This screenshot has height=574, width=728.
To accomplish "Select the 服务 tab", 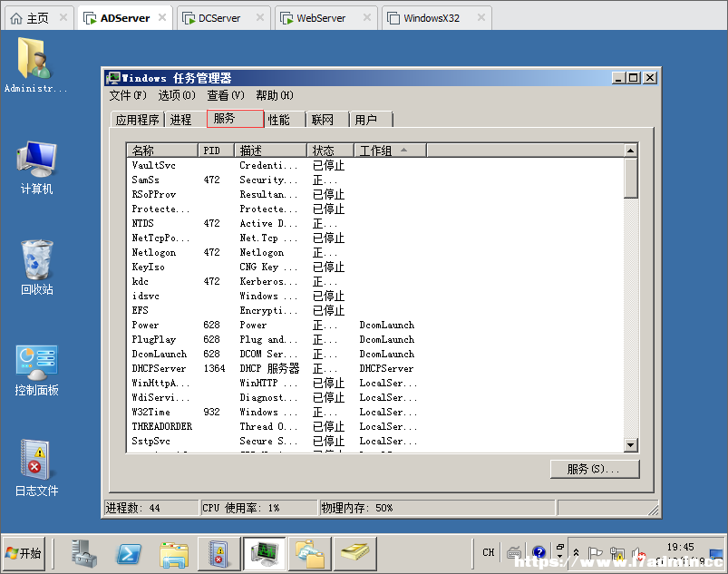I will point(235,119).
